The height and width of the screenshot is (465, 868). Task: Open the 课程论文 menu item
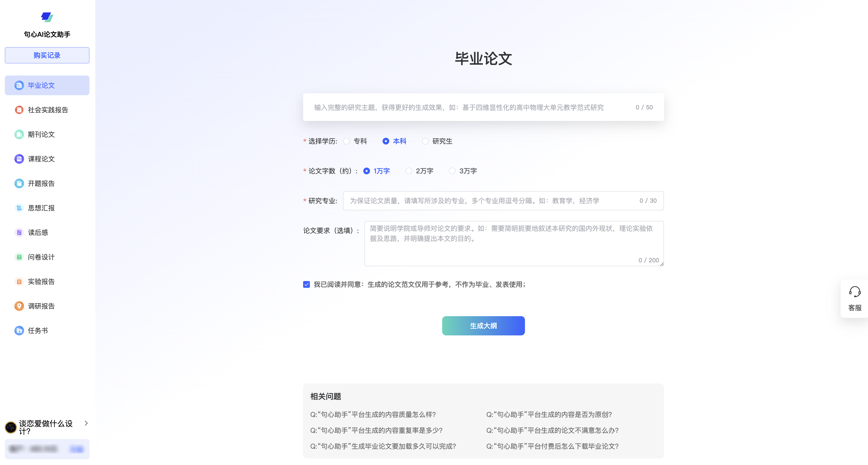click(47, 159)
